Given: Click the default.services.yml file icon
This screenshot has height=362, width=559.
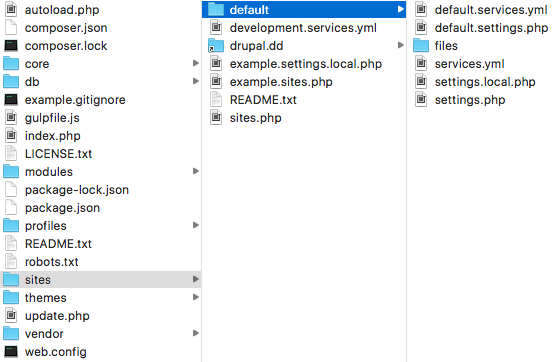Looking at the screenshot, I should coord(421,10).
